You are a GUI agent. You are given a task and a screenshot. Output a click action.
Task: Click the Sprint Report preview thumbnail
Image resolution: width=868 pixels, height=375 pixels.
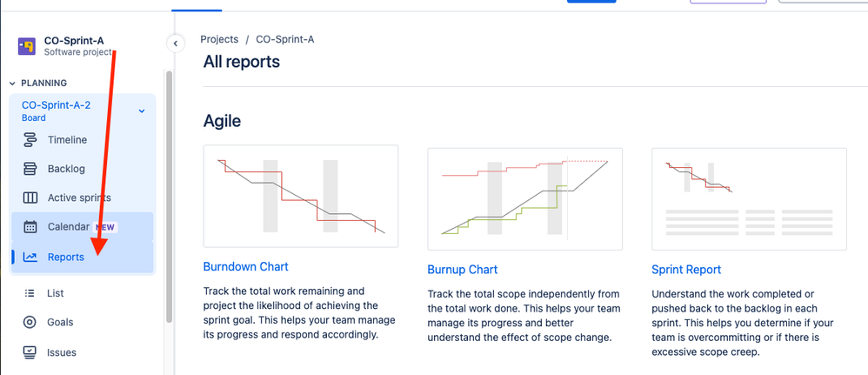point(749,199)
